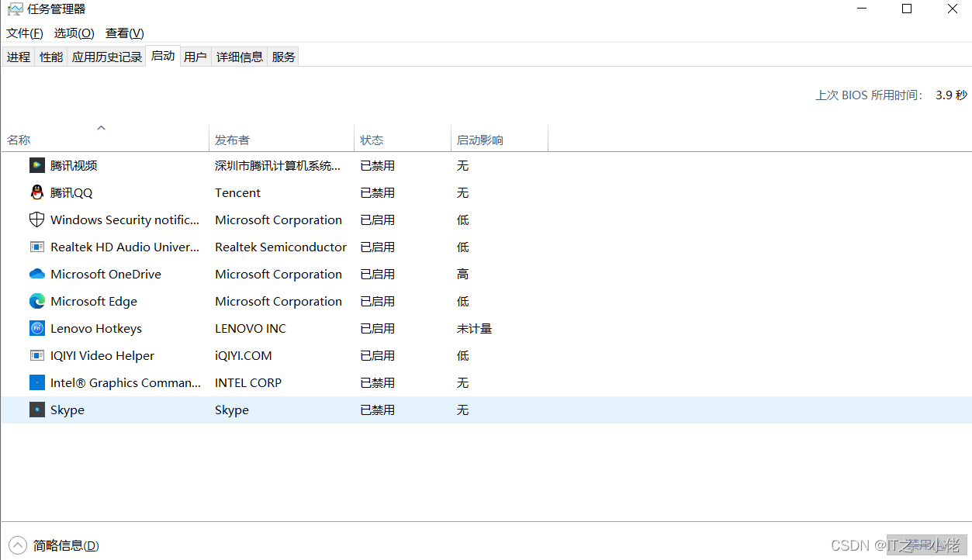Click the sort arrow above 名称 column
The width and height of the screenshot is (972, 560).
[x=101, y=127]
